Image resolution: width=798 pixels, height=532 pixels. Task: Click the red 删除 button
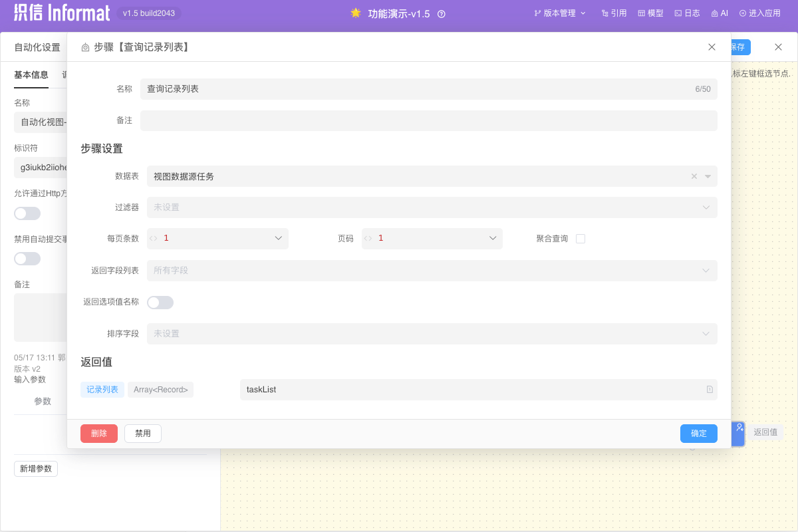(99, 434)
